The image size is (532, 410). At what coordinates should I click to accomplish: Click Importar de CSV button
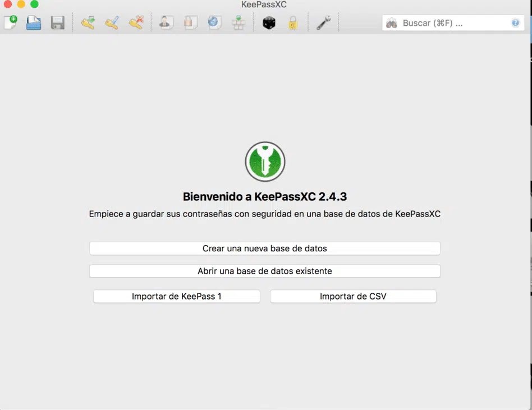click(x=353, y=296)
